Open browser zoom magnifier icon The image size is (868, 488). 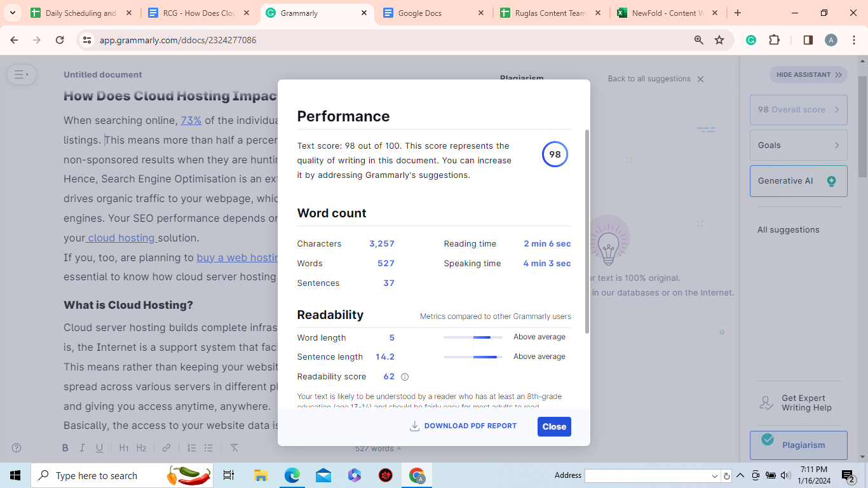click(x=699, y=40)
